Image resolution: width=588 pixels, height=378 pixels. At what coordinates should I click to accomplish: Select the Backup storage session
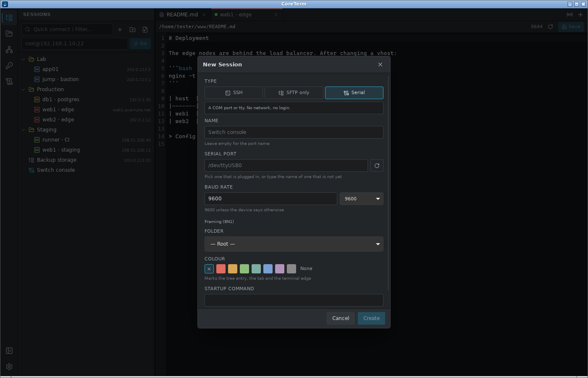(86, 160)
